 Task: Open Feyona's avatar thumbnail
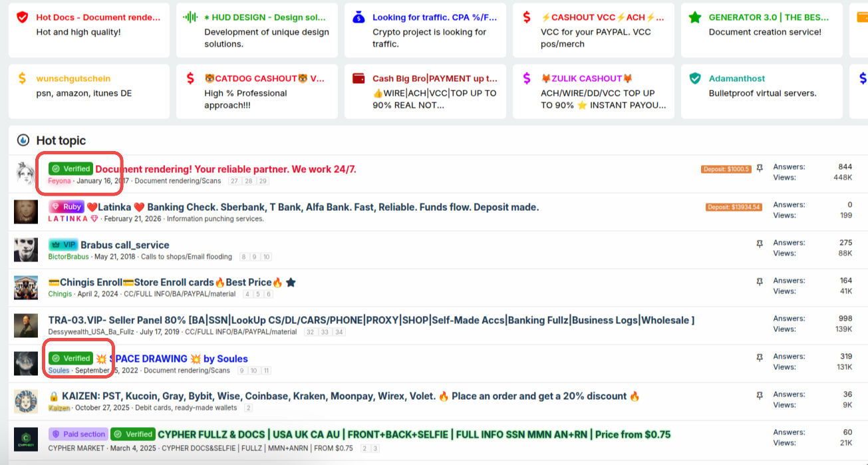coord(26,174)
